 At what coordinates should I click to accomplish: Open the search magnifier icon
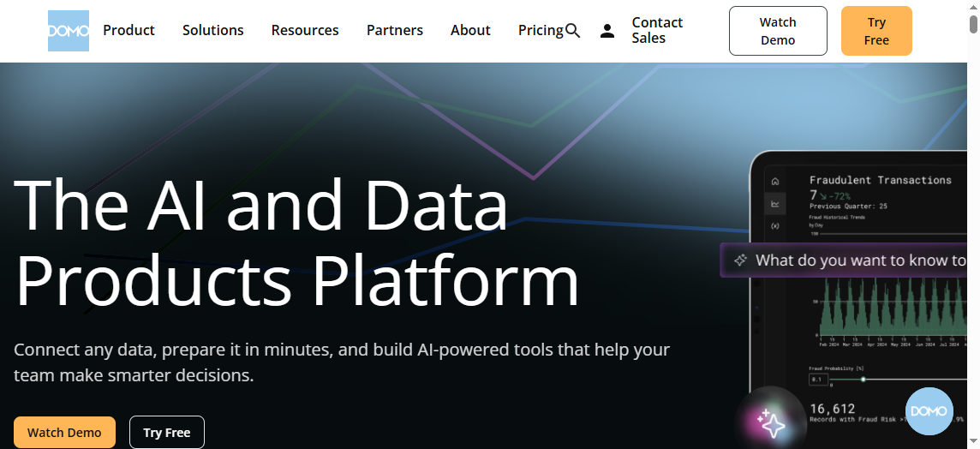point(572,31)
